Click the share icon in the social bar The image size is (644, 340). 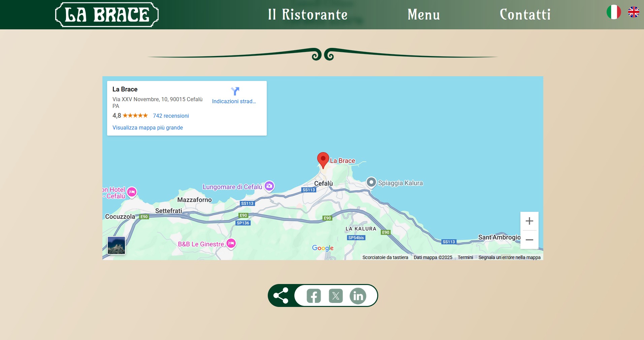pyautogui.click(x=281, y=295)
